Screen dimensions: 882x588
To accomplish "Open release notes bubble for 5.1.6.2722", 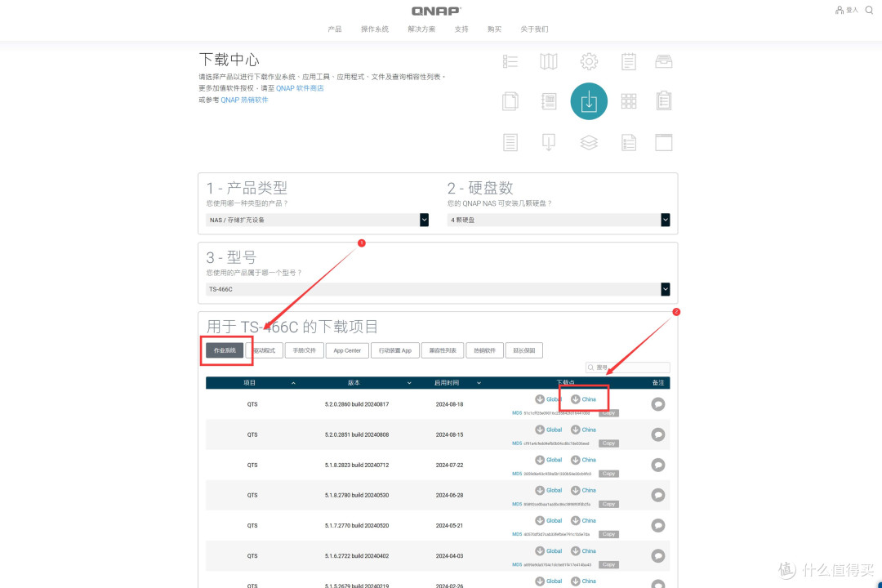I will [x=658, y=556].
